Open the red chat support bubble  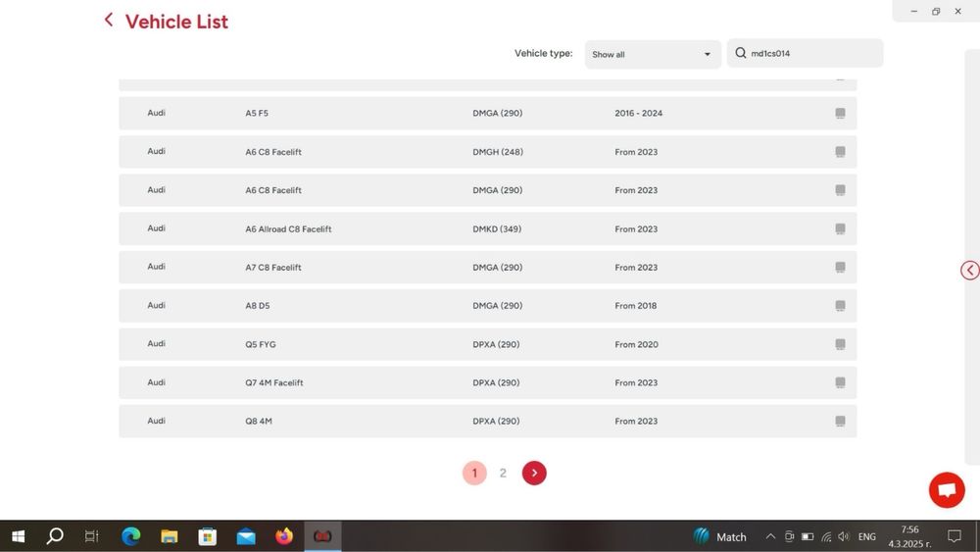[947, 490]
